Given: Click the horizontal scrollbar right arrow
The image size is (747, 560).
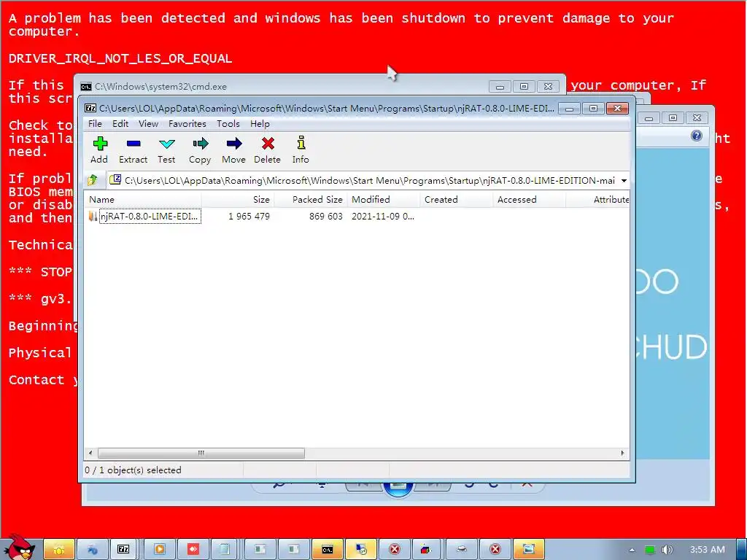Looking at the screenshot, I should pos(623,453).
